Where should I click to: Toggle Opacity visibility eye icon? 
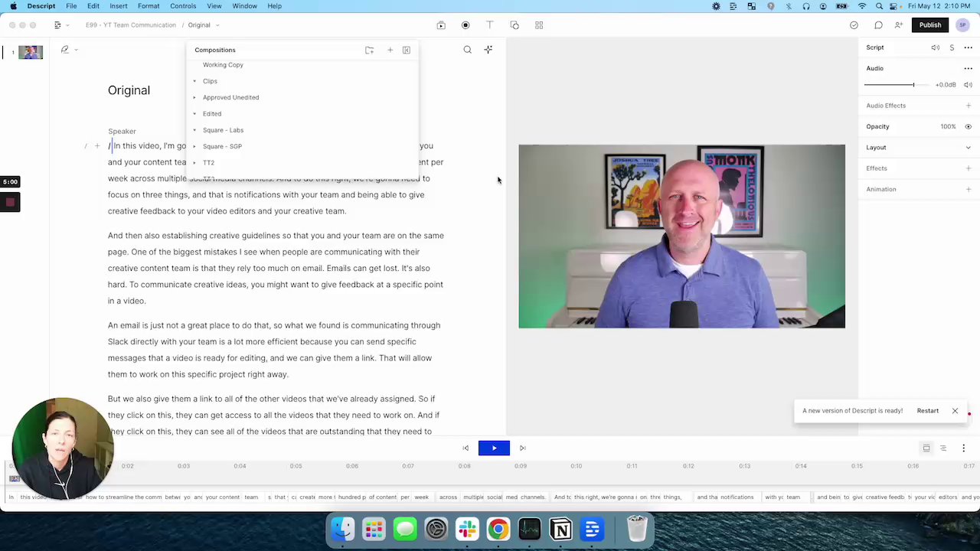pyautogui.click(x=969, y=127)
